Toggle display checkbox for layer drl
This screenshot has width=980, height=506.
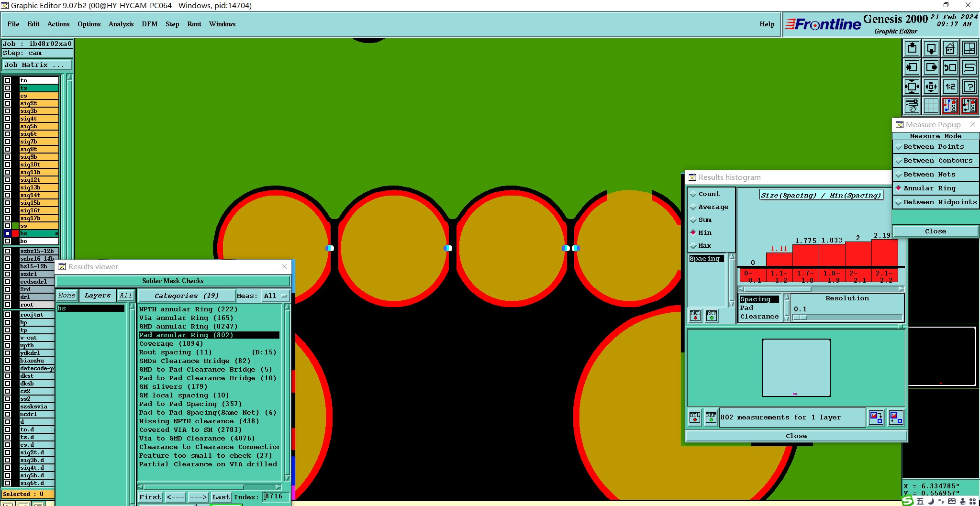click(8, 297)
